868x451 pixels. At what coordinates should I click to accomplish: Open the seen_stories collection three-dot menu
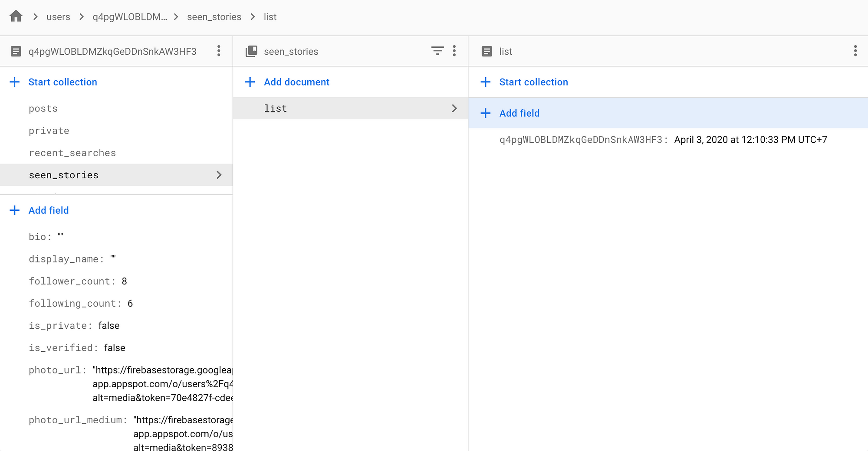(454, 51)
